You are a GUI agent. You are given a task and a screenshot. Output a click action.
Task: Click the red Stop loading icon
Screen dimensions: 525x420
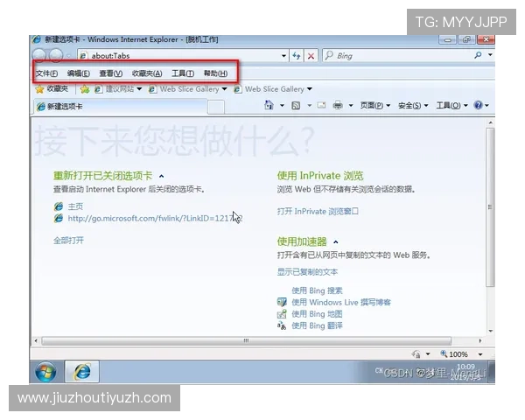[x=311, y=56]
